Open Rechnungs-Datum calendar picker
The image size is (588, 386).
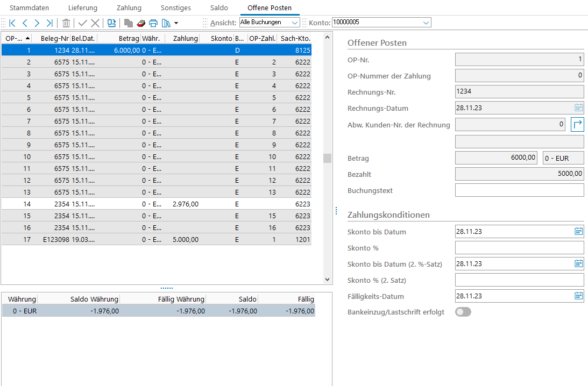578,108
